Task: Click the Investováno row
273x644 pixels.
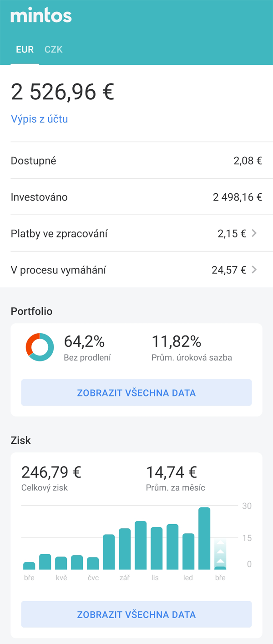Action: [136, 197]
